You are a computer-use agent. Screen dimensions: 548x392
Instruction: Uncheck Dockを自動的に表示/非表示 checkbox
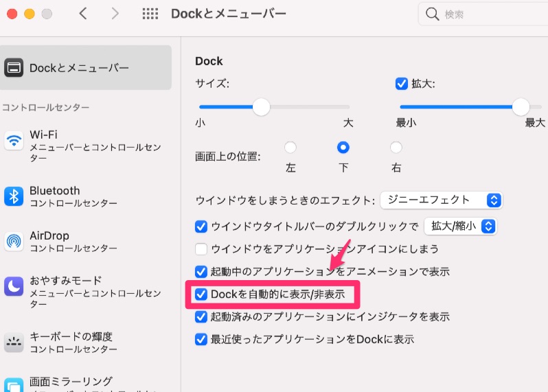click(201, 295)
